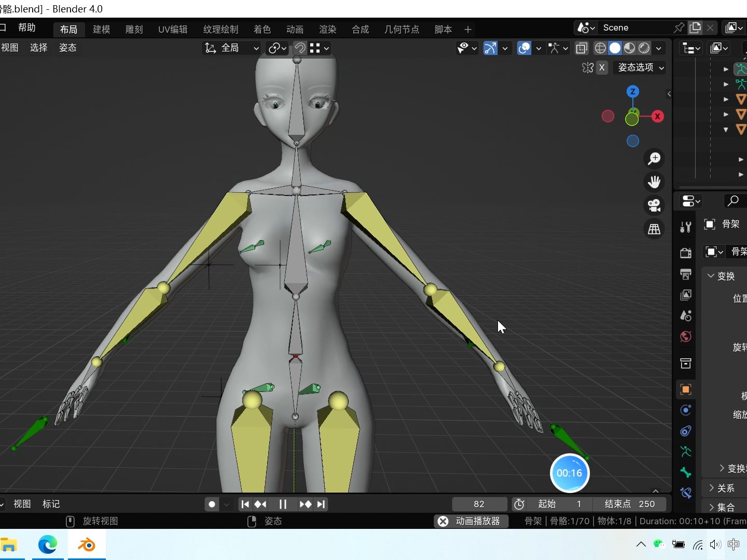Open the 全局 transform orientation dropdown
This screenshot has height=560, width=747.
[x=231, y=48]
